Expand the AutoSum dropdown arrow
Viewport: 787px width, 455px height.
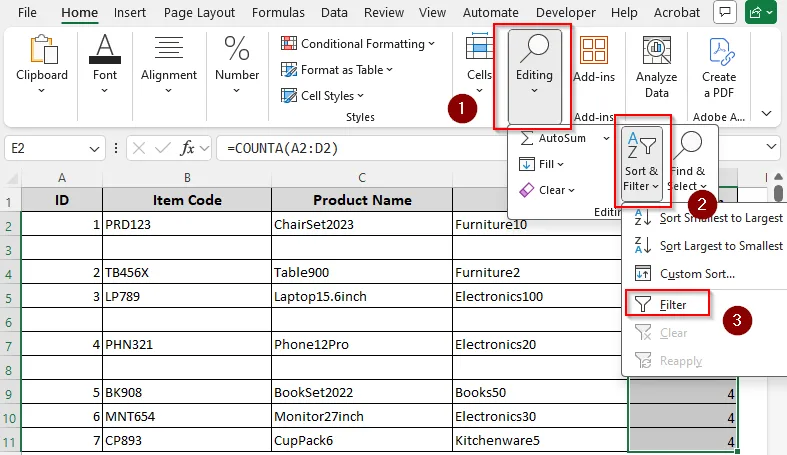606,138
